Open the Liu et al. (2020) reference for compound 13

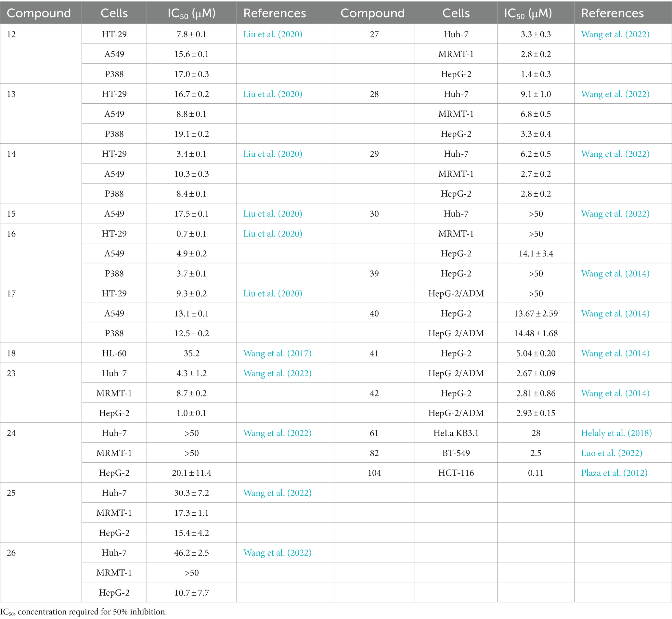(x=273, y=94)
